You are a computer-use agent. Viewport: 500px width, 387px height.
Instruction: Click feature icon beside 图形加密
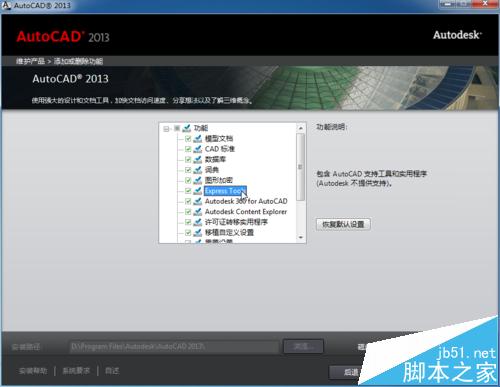198,180
